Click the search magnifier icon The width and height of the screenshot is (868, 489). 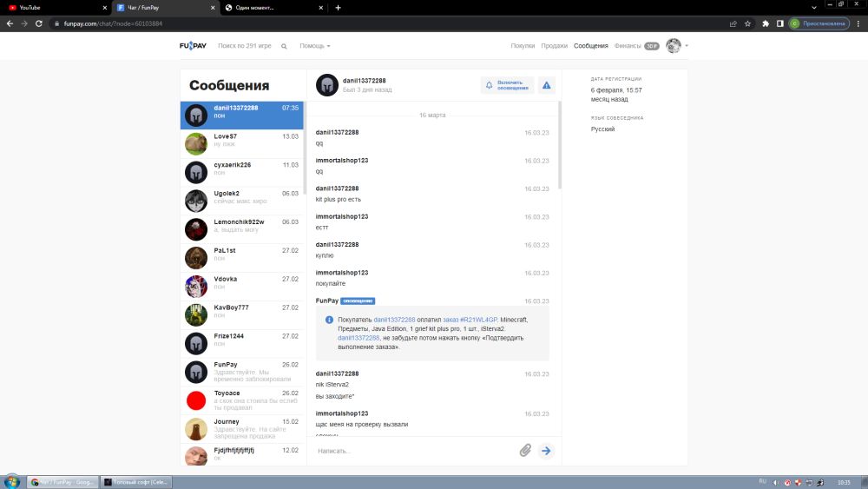pos(284,47)
